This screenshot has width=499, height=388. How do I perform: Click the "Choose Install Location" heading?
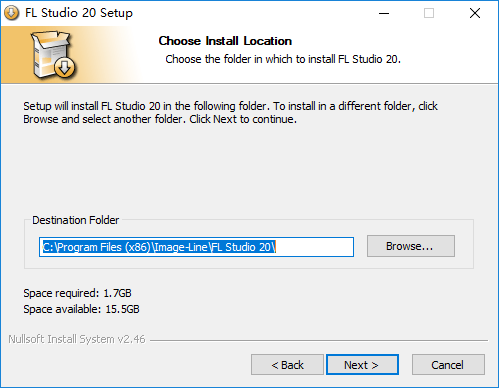coord(225,41)
